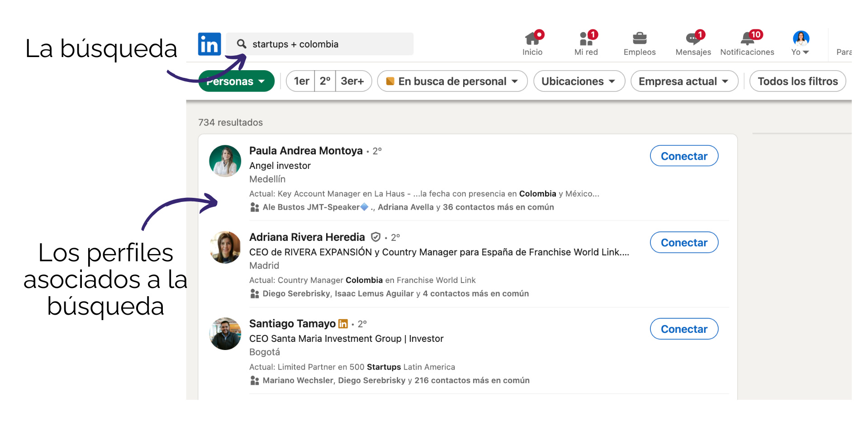This screenshot has width=868, height=422.
Task: Click mutual contacts icon under Paula Andrea Montoya
Action: pyautogui.click(x=255, y=207)
